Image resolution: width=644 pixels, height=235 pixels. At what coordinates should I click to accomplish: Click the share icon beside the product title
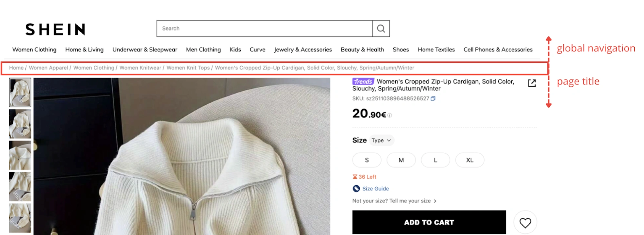pyautogui.click(x=532, y=83)
